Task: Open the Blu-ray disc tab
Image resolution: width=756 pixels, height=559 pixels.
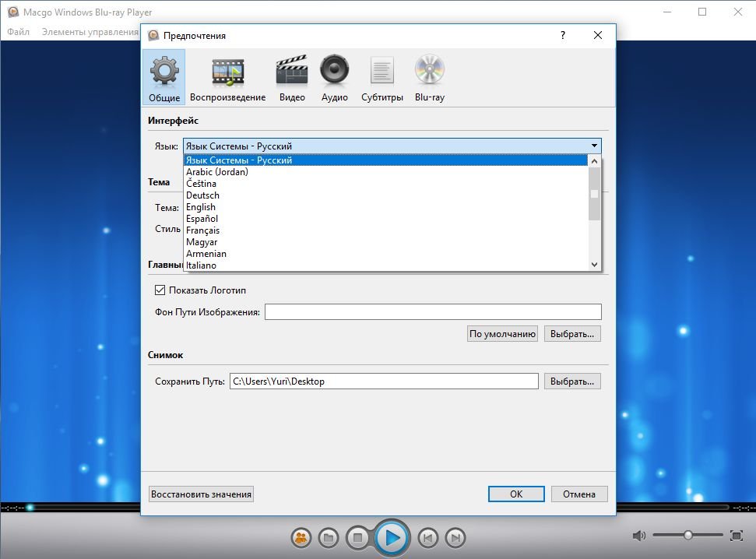Action: point(430,77)
